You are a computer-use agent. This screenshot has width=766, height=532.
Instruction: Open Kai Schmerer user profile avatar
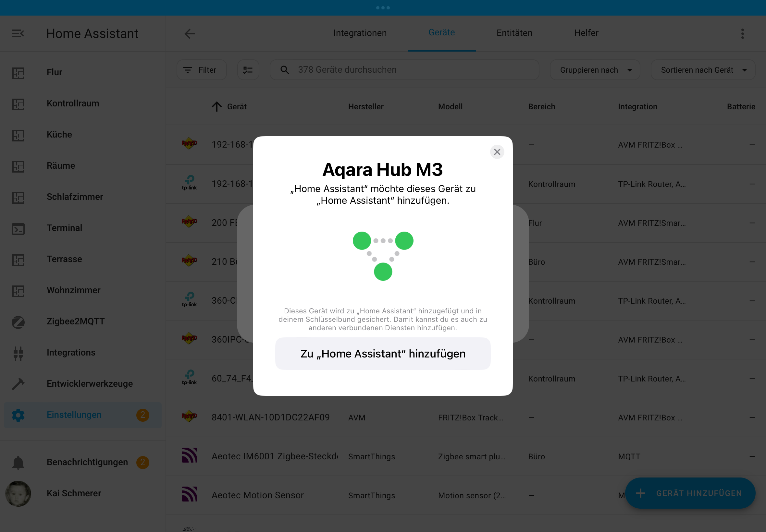point(18,493)
